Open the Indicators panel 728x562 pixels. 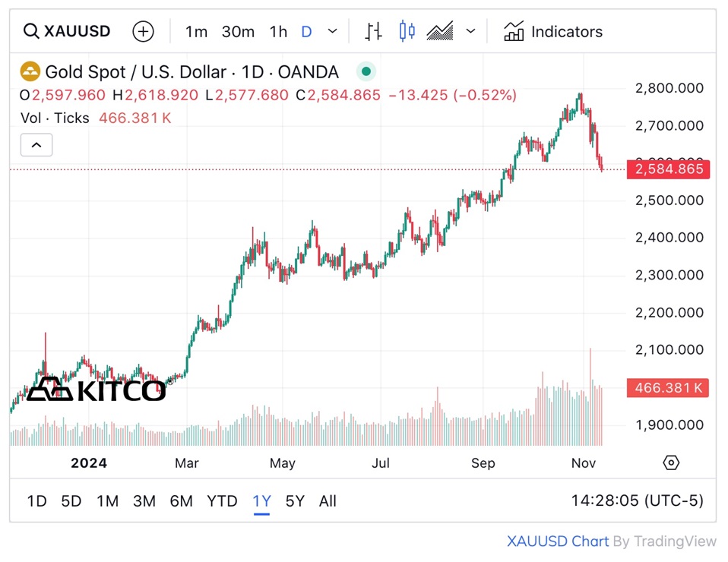pyautogui.click(x=553, y=32)
